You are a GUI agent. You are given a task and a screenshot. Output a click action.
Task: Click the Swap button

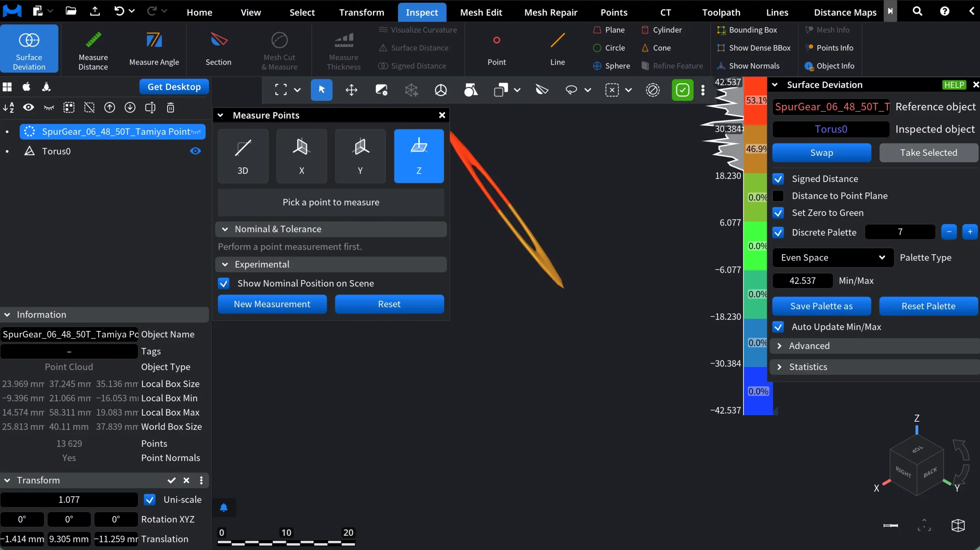[x=822, y=152]
